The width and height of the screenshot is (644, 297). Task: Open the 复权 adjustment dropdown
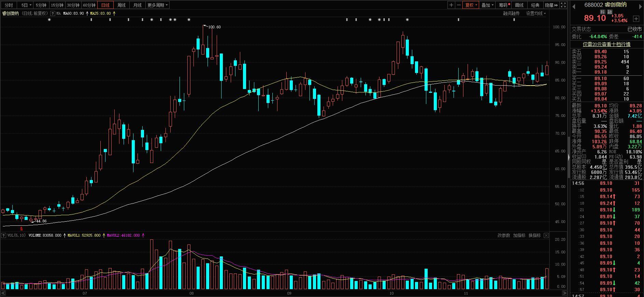(x=471, y=5)
